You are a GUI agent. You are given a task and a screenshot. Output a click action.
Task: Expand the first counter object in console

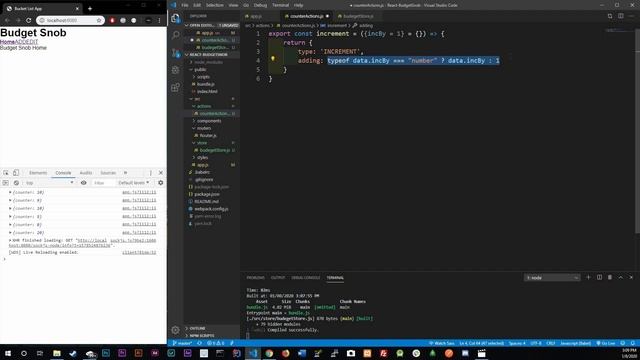pyautogui.click(x=10, y=192)
